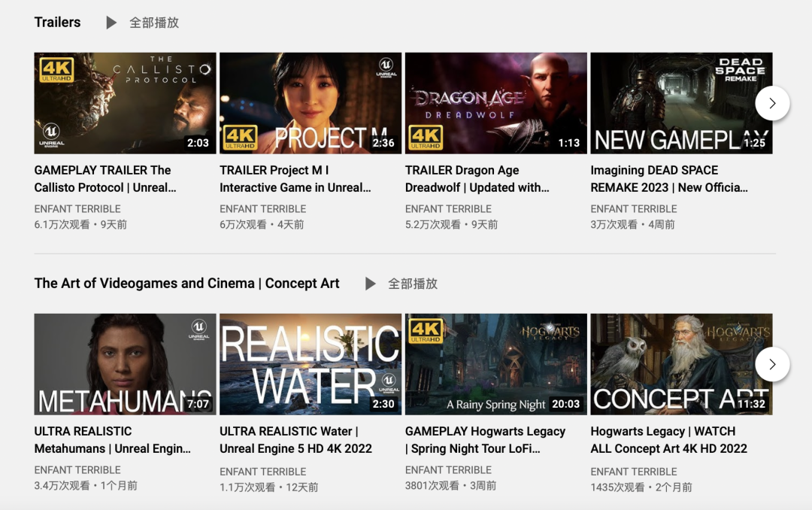Click the play-all triangle icon beside Trailers
812x510 pixels.
(111, 23)
